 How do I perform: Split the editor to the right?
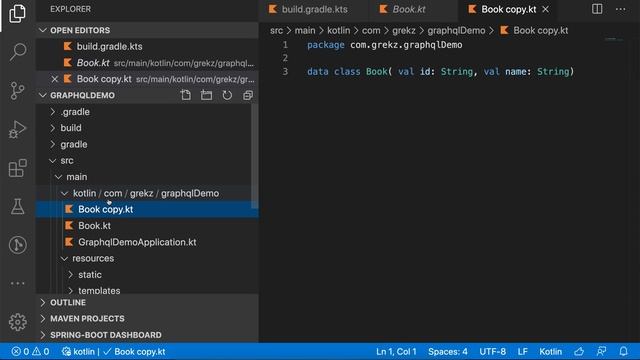pos(597,9)
